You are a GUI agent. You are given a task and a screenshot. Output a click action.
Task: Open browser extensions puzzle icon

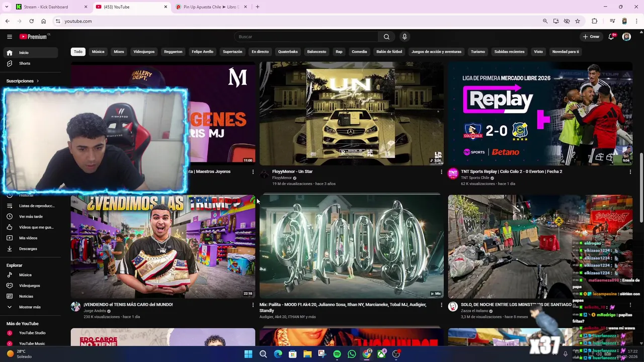point(595,21)
